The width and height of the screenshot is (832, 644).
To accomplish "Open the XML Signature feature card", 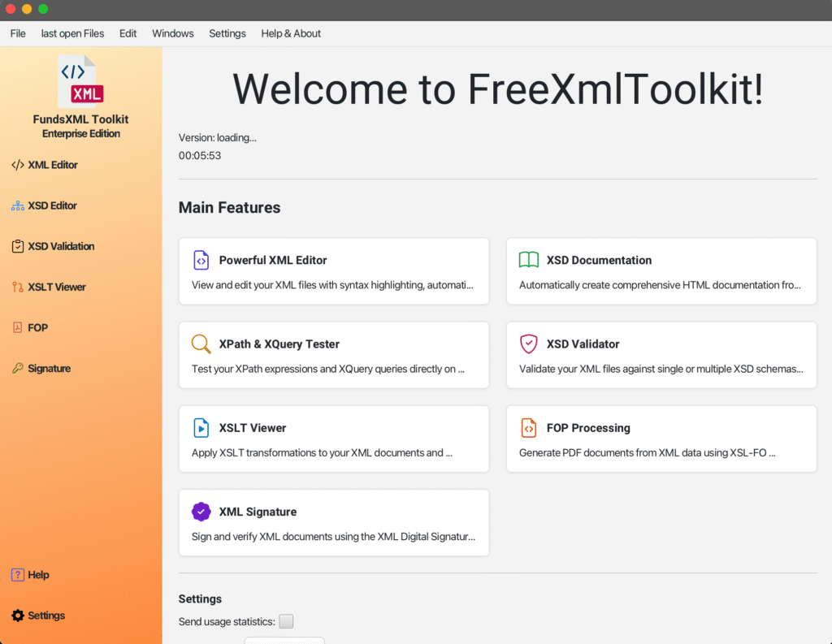I will click(x=334, y=522).
